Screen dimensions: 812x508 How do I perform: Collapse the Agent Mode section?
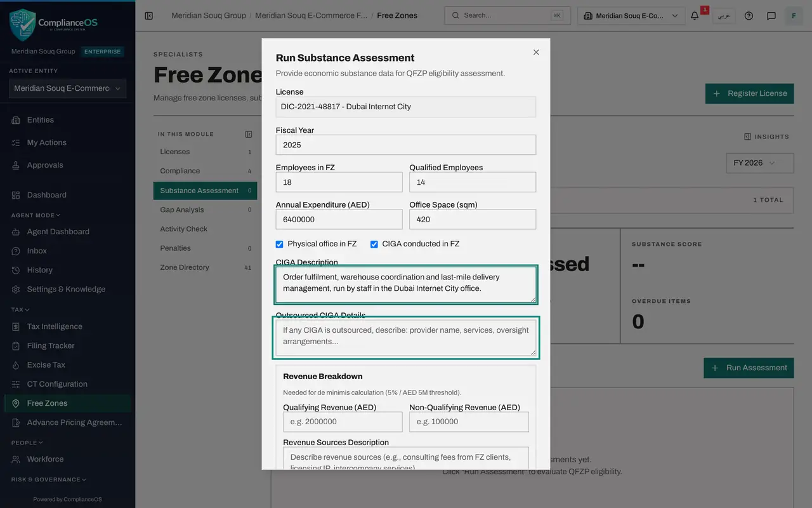(x=36, y=215)
